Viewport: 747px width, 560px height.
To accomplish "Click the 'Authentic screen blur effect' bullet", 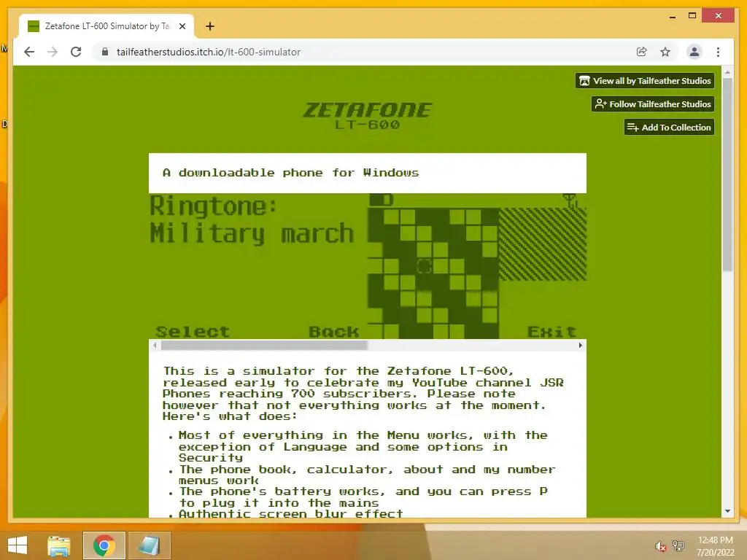I will pyautogui.click(x=290, y=513).
